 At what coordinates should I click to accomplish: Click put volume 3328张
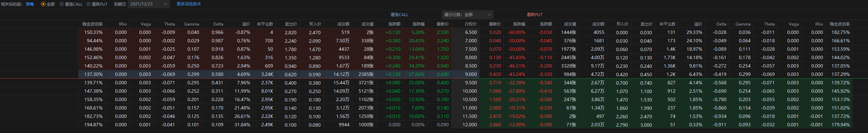[569, 66]
